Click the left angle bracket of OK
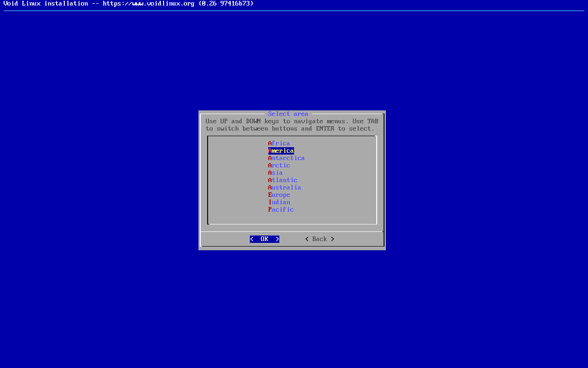588x368 pixels. [252, 239]
